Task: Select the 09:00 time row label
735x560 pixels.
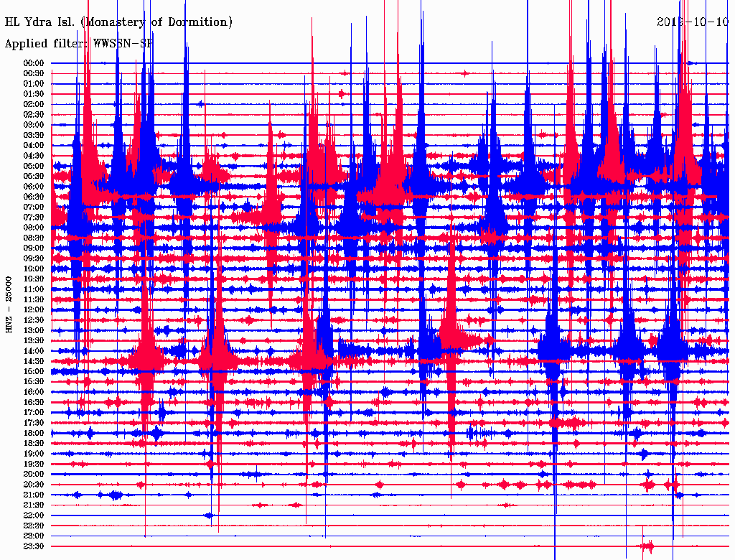Action: 34,248
